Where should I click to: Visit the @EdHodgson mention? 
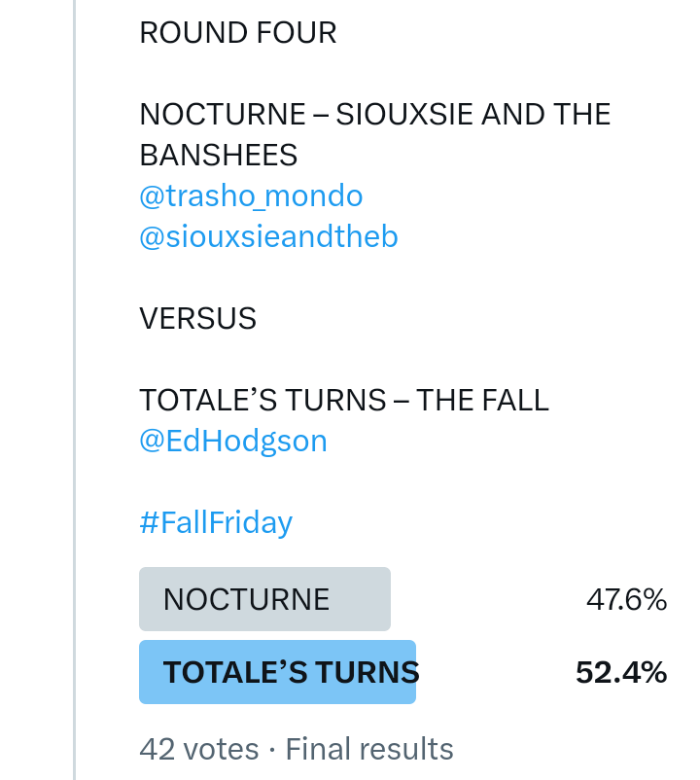[x=233, y=442]
